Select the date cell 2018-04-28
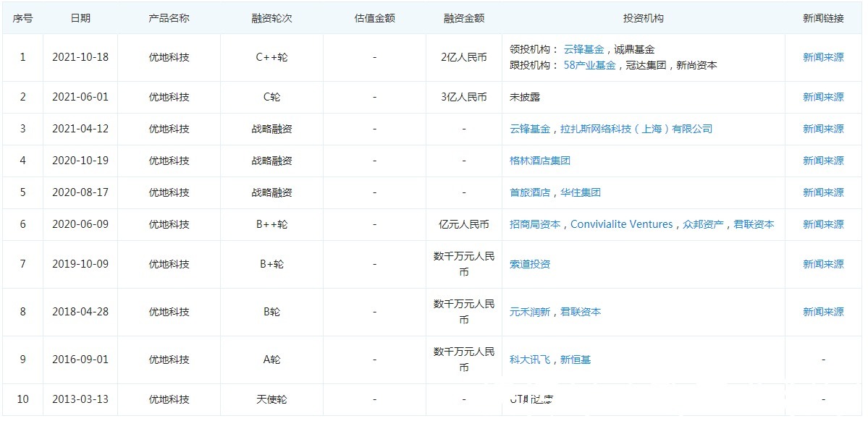868x421 pixels. coord(80,312)
